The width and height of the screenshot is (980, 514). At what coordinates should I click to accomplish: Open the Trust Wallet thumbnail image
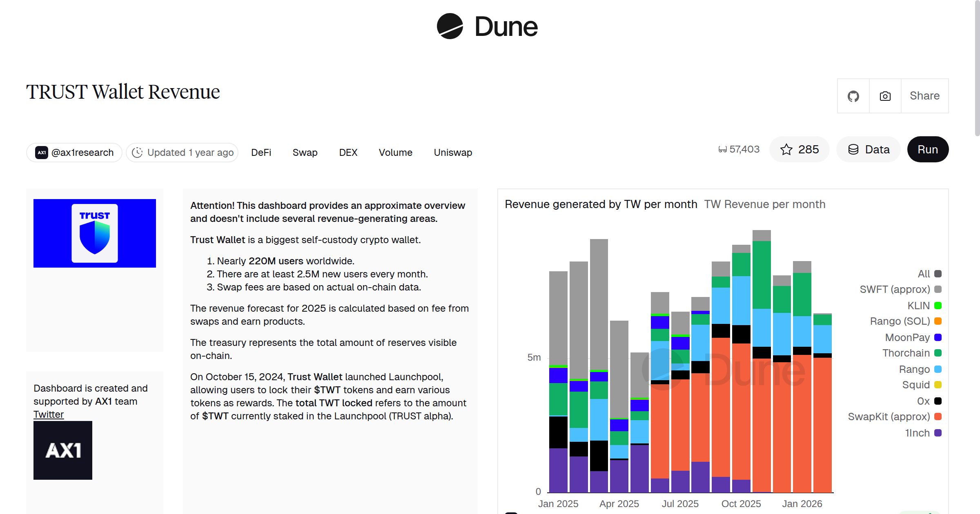click(94, 233)
